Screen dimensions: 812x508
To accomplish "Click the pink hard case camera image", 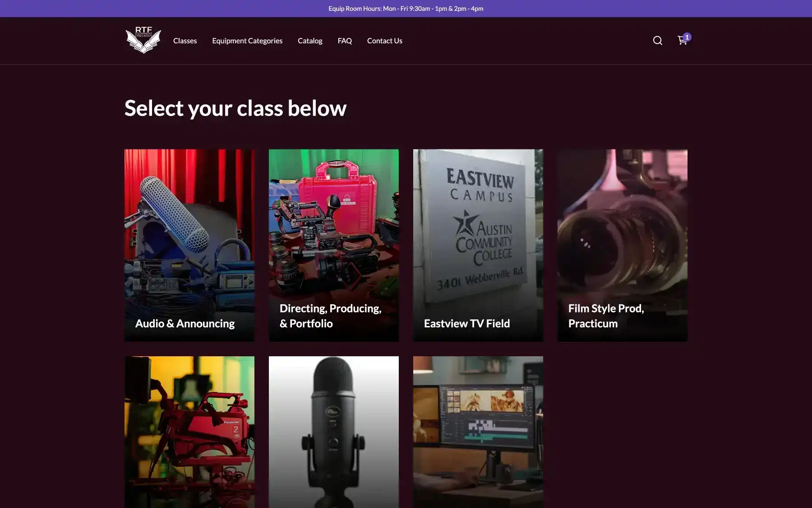I will click(334, 221).
